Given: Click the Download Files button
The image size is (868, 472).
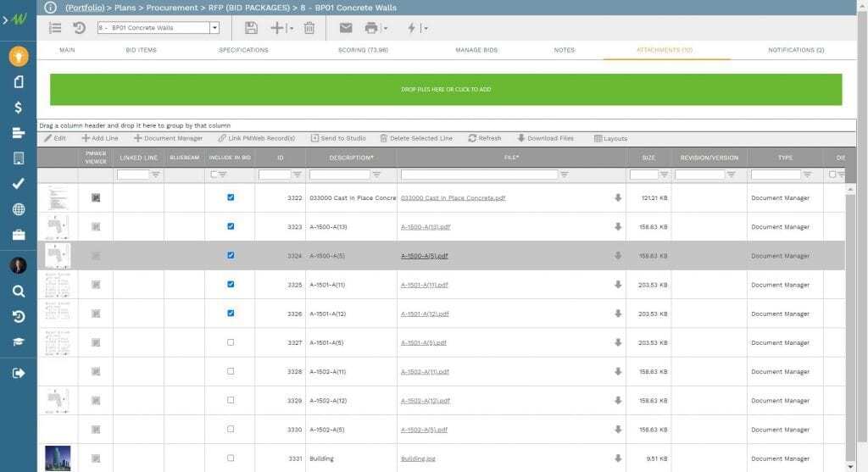Looking at the screenshot, I should pos(545,138).
